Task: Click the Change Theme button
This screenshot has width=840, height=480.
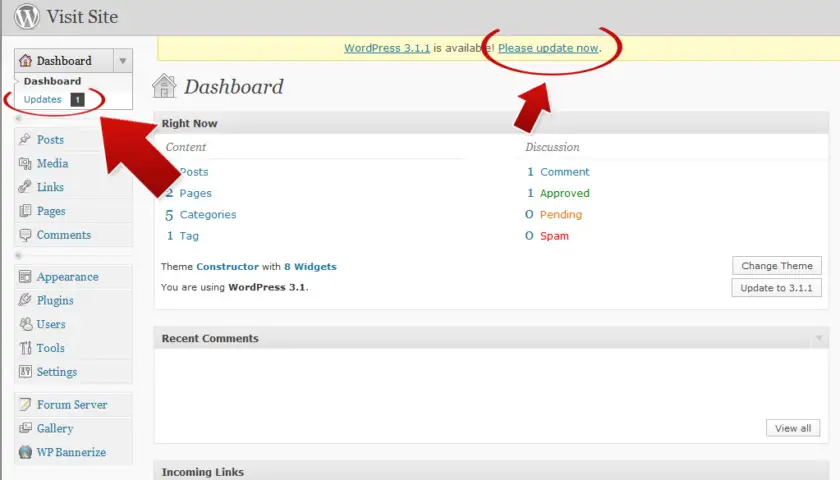Action: coord(777,266)
